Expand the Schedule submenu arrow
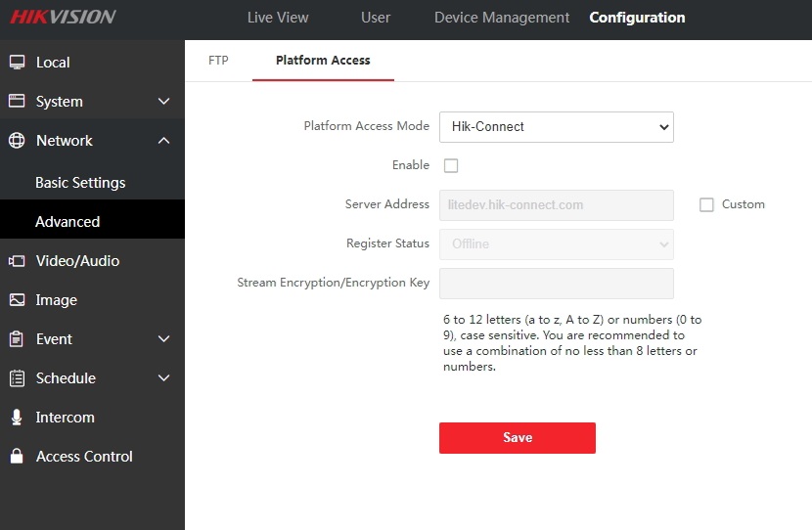Image resolution: width=812 pixels, height=530 pixels. [x=163, y=378]
